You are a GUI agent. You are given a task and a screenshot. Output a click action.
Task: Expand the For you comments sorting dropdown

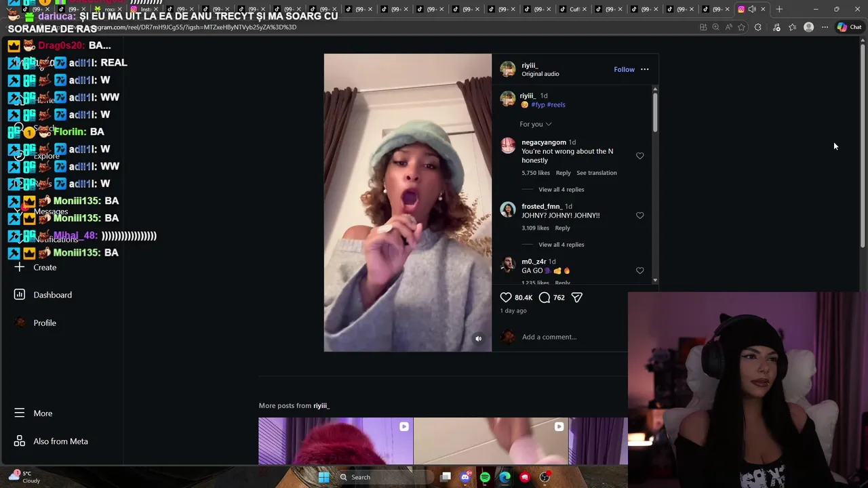(536, 124)
